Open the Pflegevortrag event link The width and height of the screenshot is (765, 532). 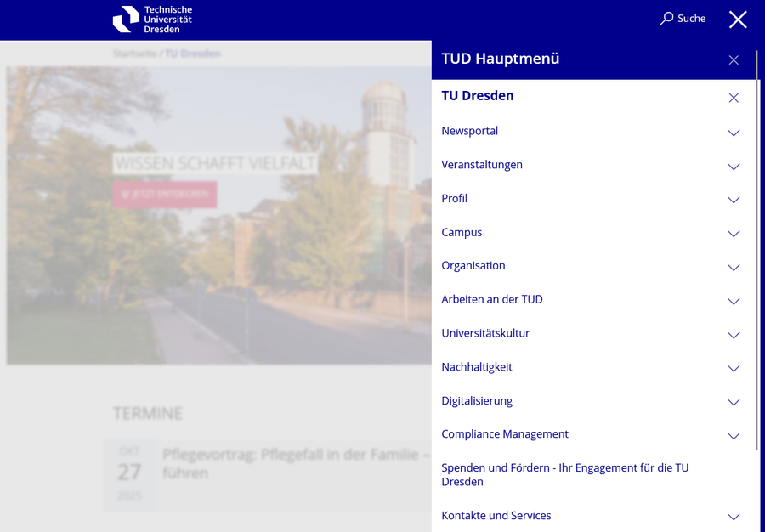coord(296,464)
